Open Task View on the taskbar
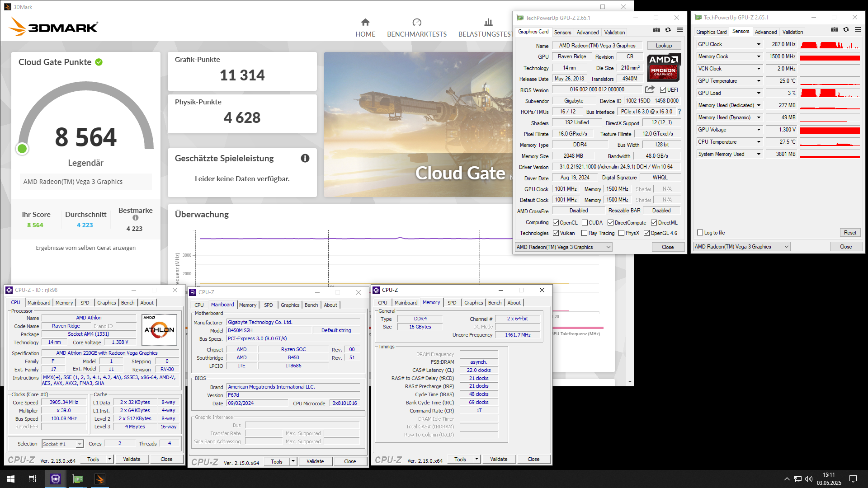Viewport: 868px width, 488px height. tap(33, 479)
